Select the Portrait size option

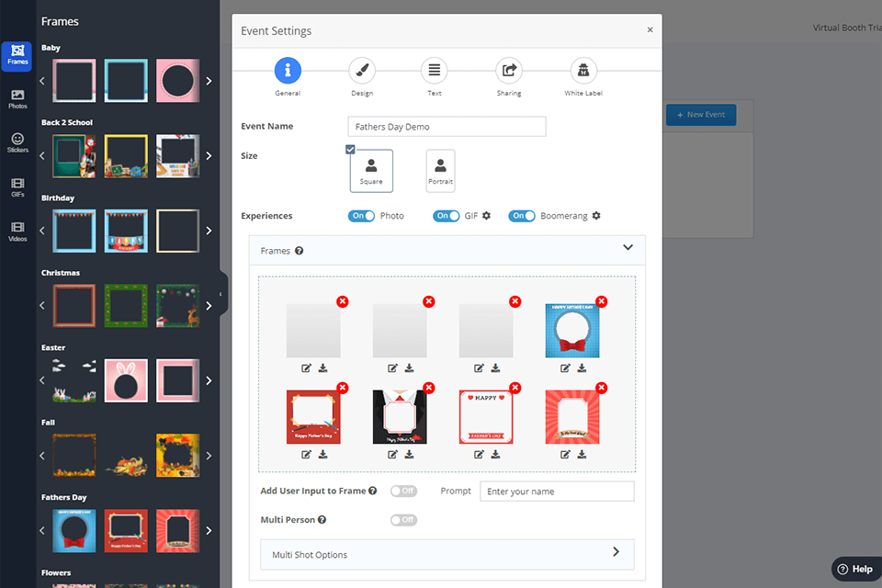click(x=440, y=171)
